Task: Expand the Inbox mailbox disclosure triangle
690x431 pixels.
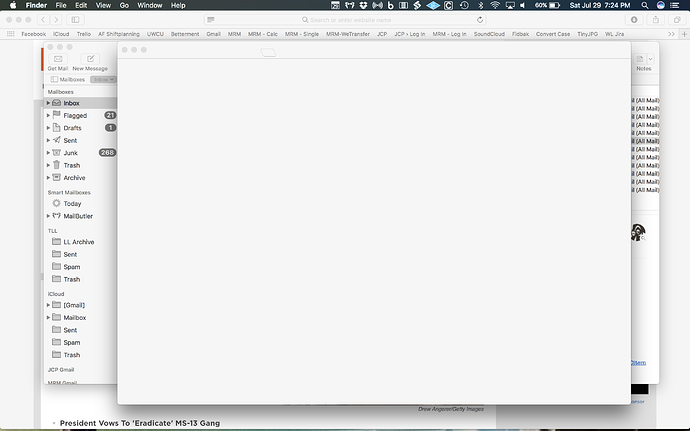Action: tap(48, 103)
